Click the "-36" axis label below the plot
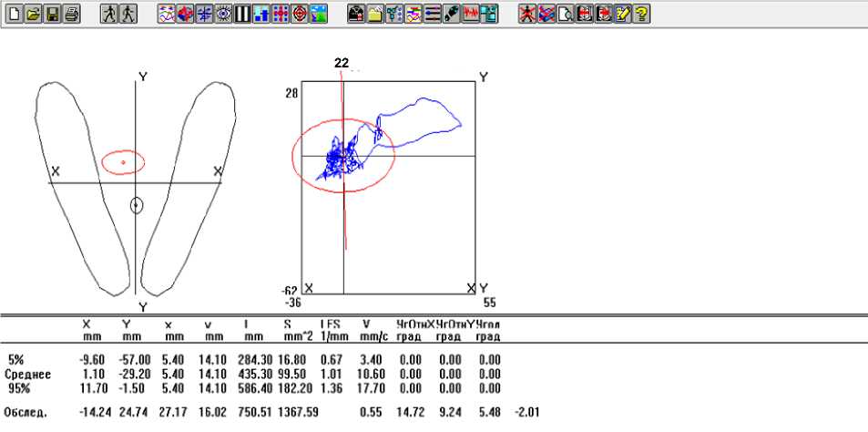The height and width of the screenshot is (432, 868). click(x=292, y=303)
